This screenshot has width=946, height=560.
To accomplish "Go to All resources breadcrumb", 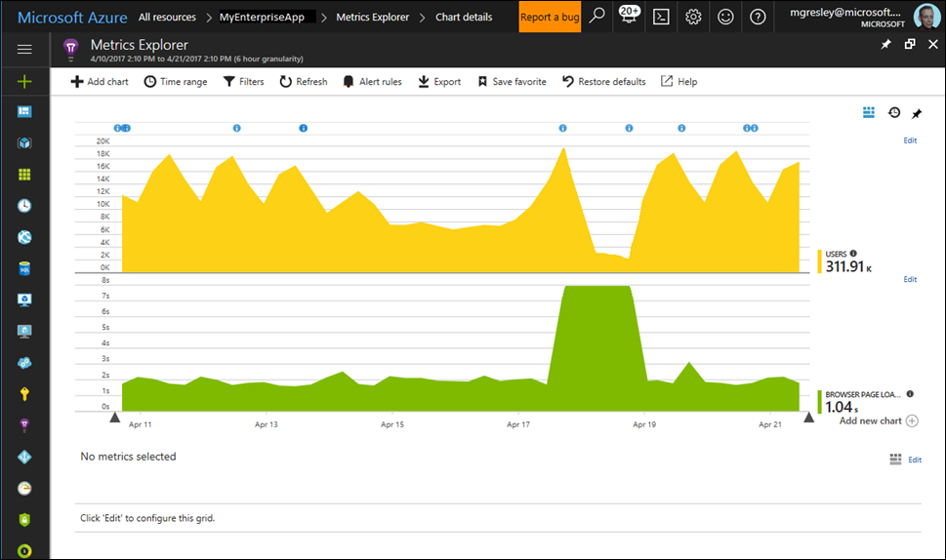I will 167,17.
